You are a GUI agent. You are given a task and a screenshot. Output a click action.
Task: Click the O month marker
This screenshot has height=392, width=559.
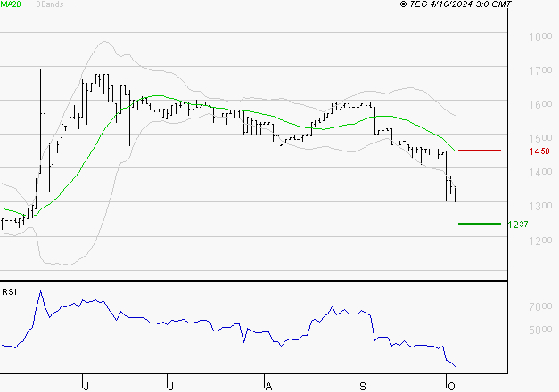click(x=451, y=386)
